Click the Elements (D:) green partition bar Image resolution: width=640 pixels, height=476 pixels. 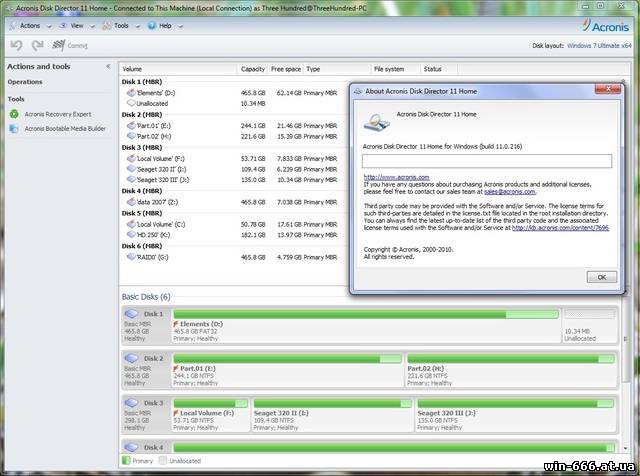366,314
